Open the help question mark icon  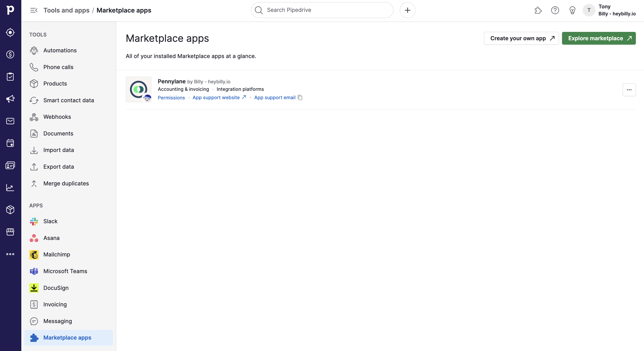[x=555, y=10]
